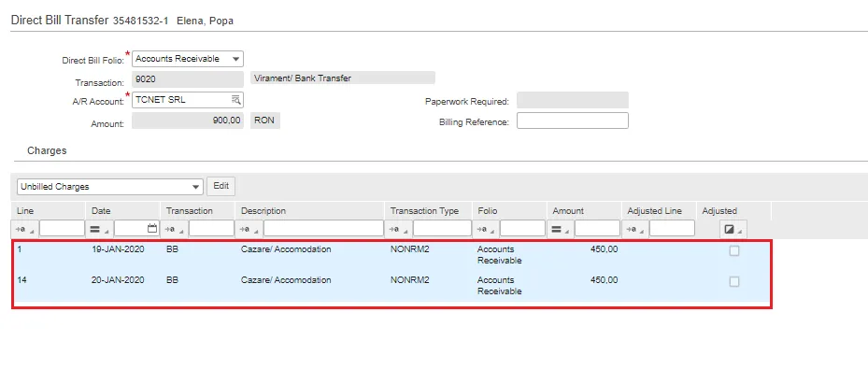
Task: Click the Paperwork Required field
Action: click(573, 100)
